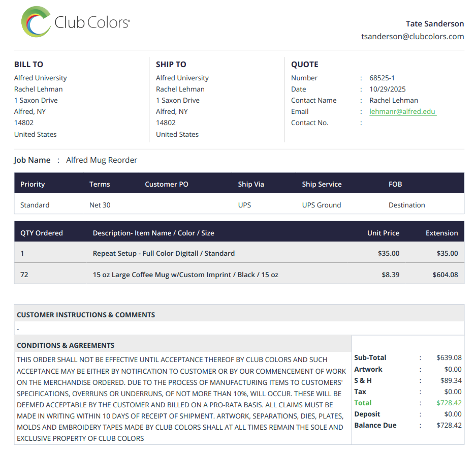Open the lehmanr@alfred.edu email link
This screenshot has width=476, height=449.
[x=402, y=111]
